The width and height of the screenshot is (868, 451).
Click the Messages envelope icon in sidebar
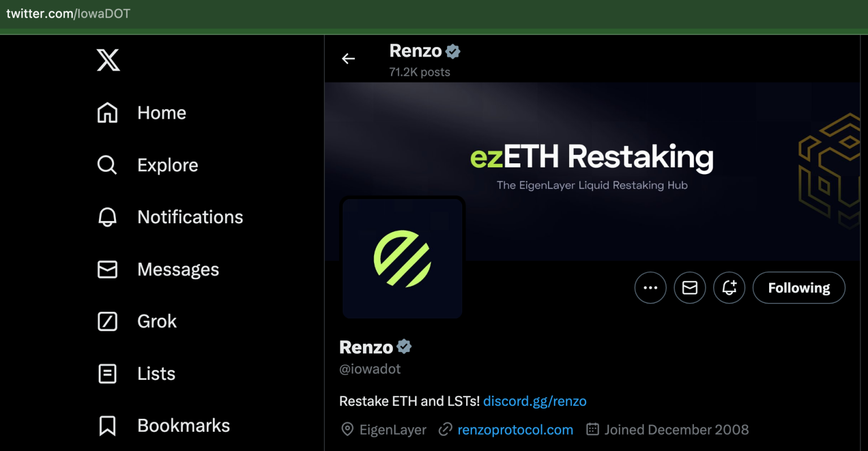coord(107,270)
